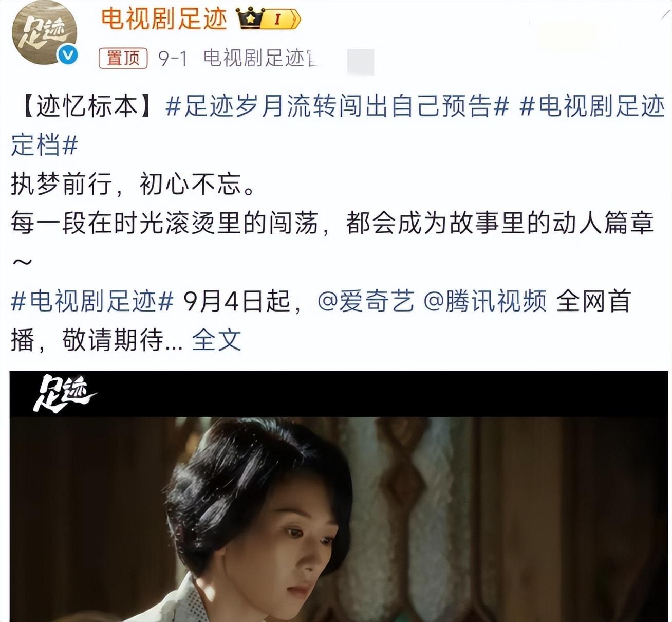Tap the crown membership level badge
Screen dimensions: 672x622
point(268,20)
